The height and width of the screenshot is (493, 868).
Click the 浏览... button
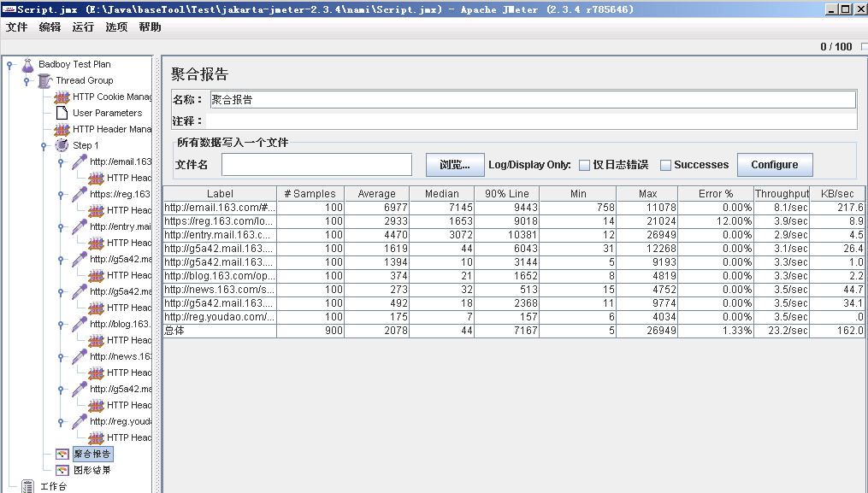pos(454,164)
